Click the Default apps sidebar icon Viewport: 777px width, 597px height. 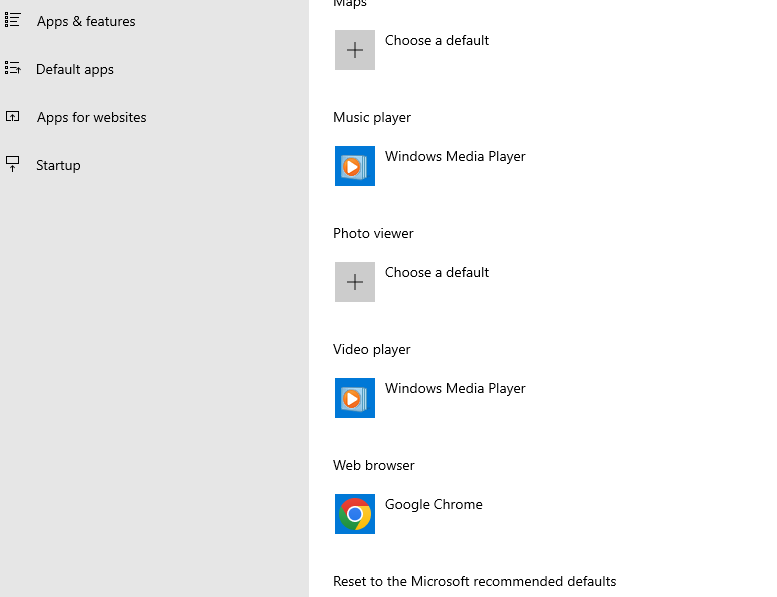click(x=12, y=69)
